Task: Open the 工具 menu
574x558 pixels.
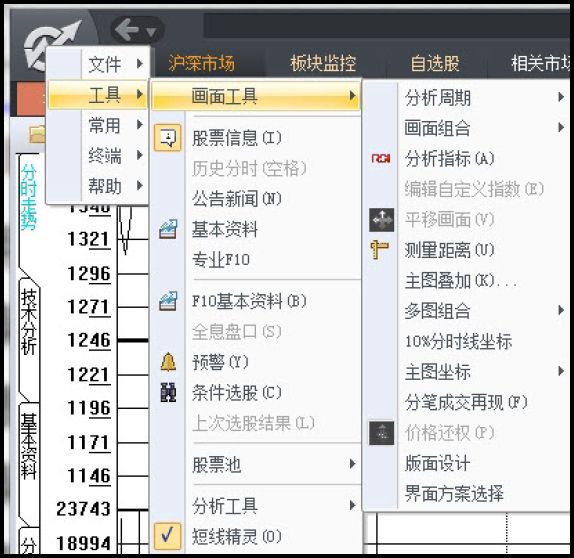Action: 98,94
